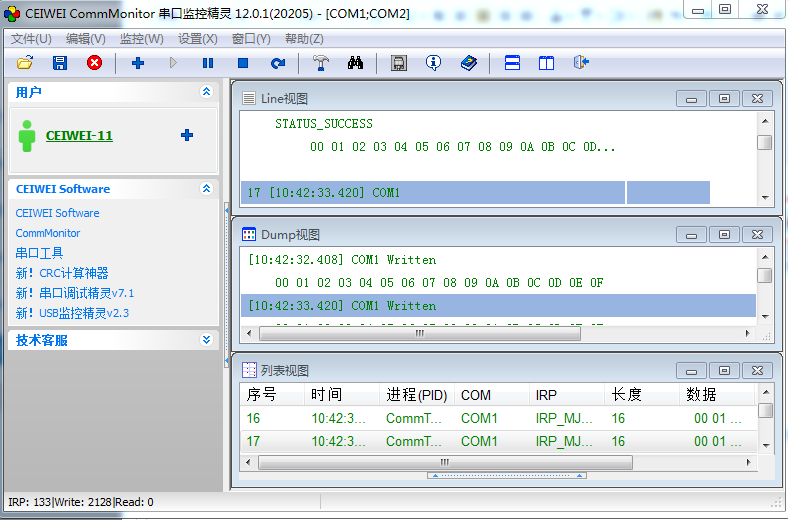Sort by the IRP column header
Viewport: 788px width, 520px height.
[x=566, y=395]
